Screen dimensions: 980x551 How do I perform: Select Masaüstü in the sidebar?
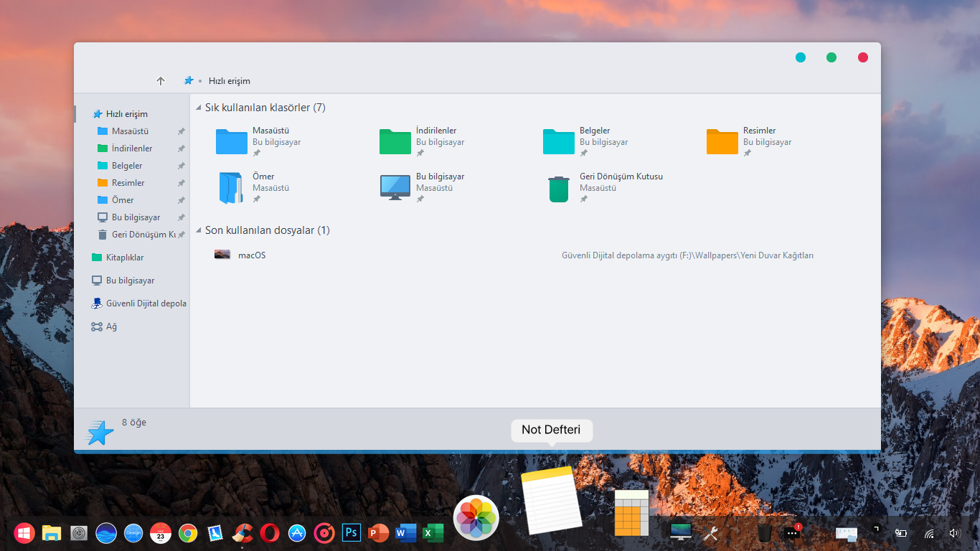(130, 131)
